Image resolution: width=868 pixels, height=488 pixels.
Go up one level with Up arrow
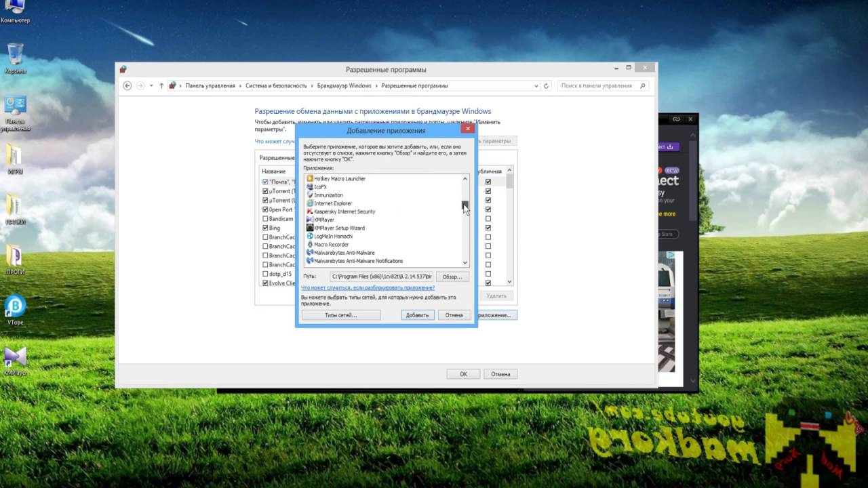click(x=161, y=86)
